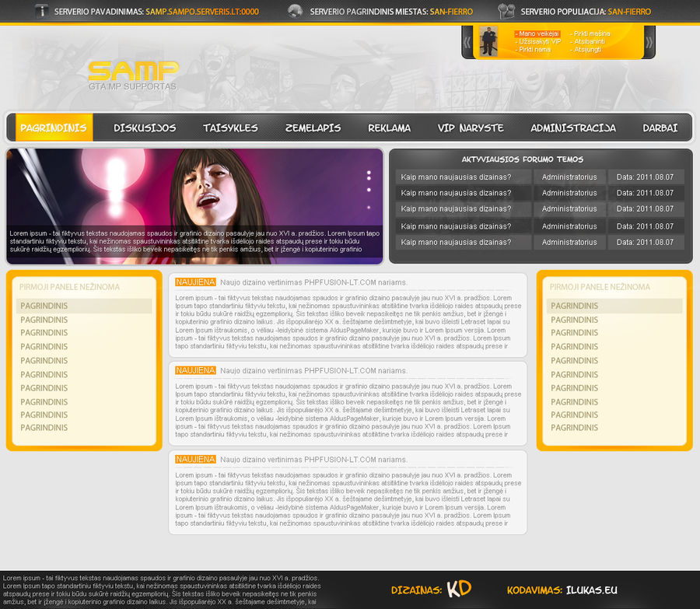This screenshot has width=700, height=609.
Task: Click SAN-FIERRO next to Serverio Pagrindinis Miestas
Action: (451, 12)
